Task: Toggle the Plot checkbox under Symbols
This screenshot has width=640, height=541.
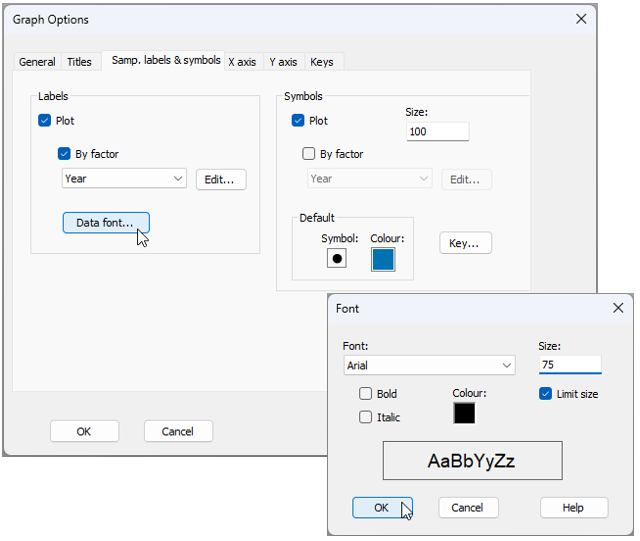Action: (x=298, y=121)
